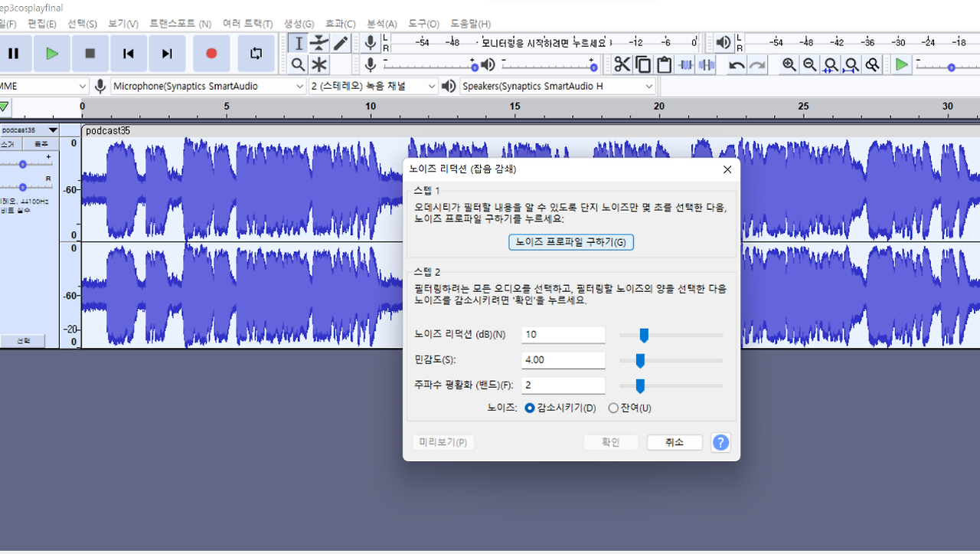
Task: Select the Selection (I-beam) tool
Action: coord(299,44)
